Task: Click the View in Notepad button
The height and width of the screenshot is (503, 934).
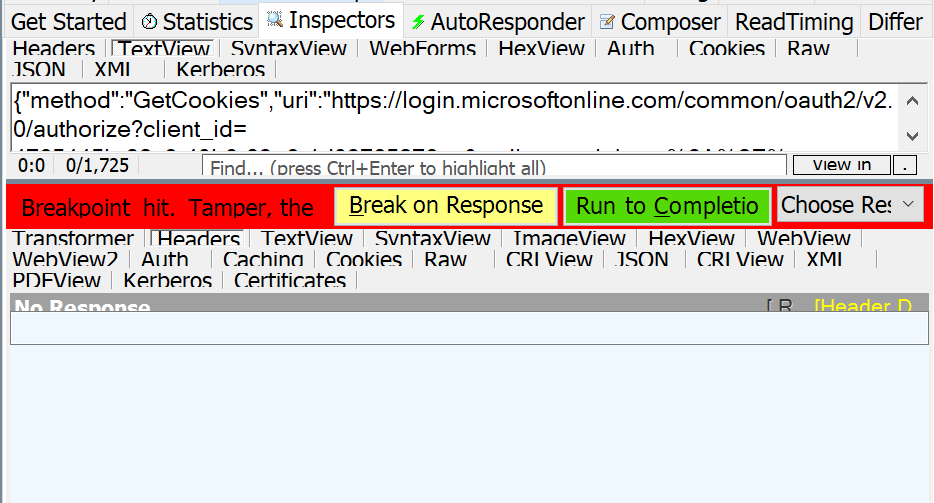Action: [842, 165]
